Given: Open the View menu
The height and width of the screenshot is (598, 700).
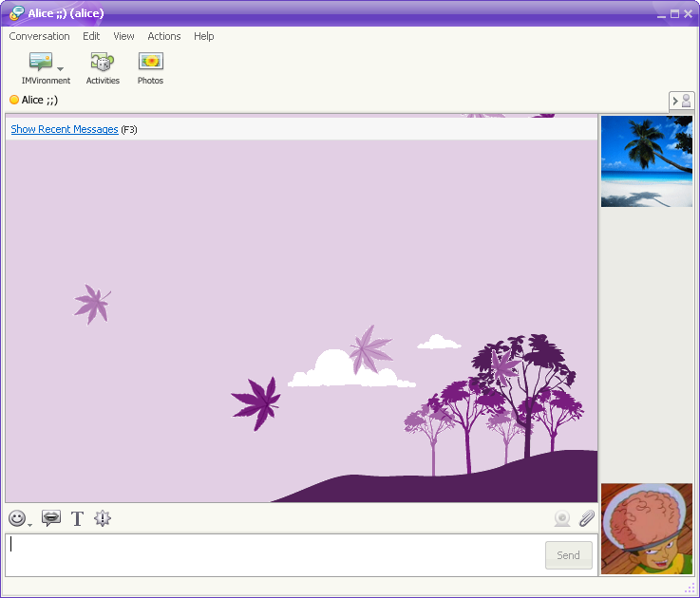Looking at the screenshot, I should point(123,36).
